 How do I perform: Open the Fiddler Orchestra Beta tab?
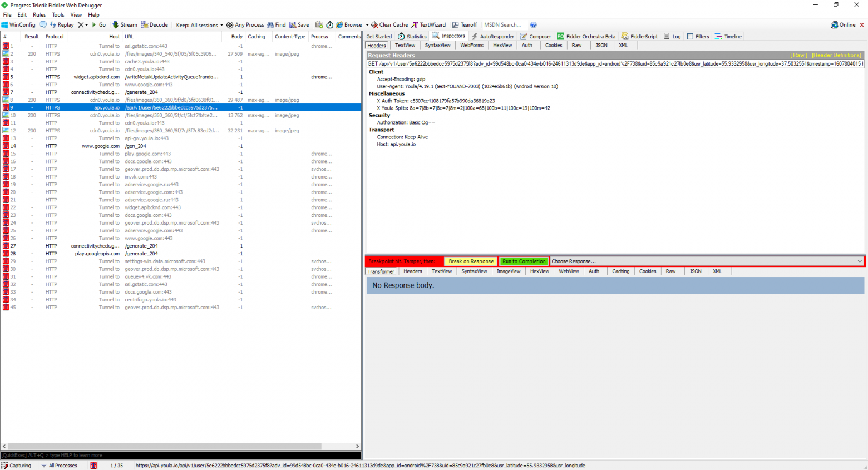click(586, 37)
